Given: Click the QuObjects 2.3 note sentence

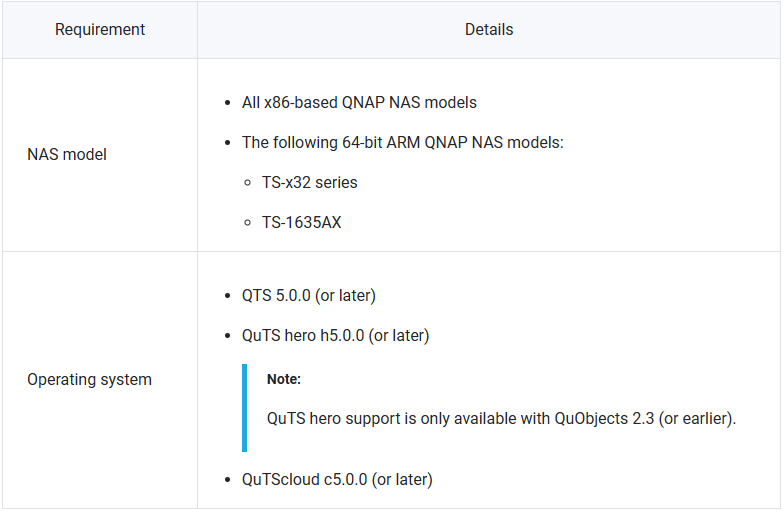Looking at the screenshot, I should (x=501, y=418).
